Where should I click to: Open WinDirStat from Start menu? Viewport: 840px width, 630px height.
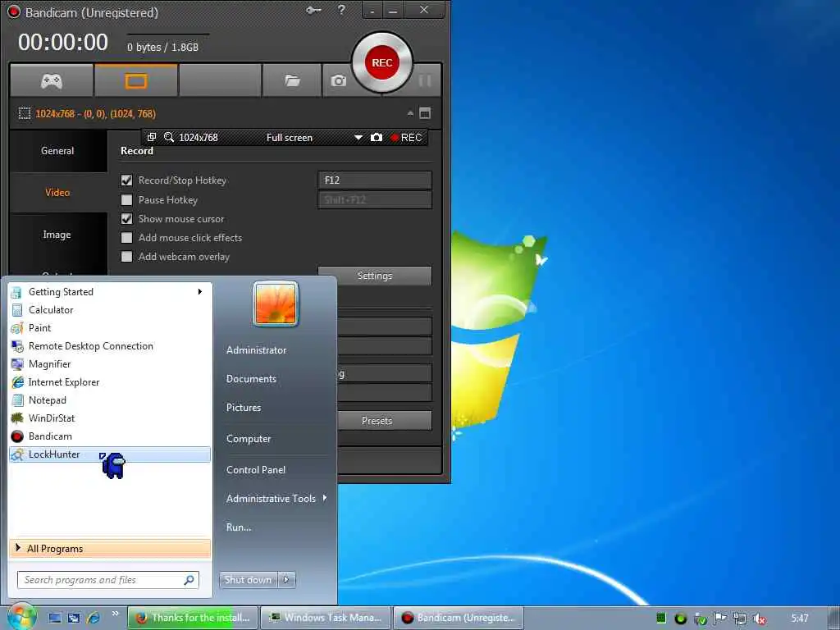[110, 418]
